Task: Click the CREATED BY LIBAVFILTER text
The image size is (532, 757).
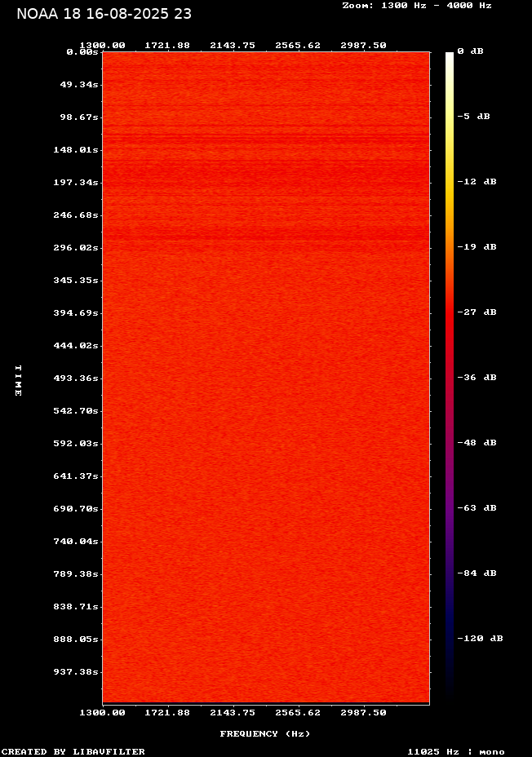Action: pyautogui.click(x=73, y=751)
